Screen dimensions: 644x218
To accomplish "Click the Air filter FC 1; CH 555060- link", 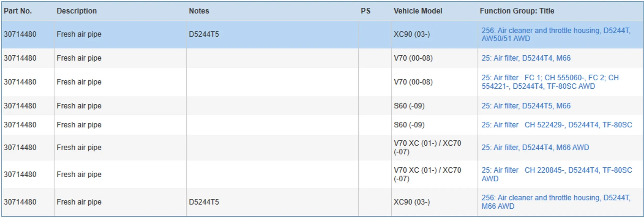I will tap(550, 82).
